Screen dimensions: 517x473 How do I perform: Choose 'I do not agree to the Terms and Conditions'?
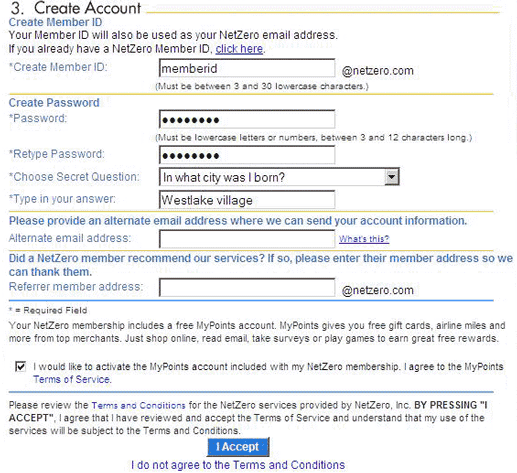(x=238, y=465)
